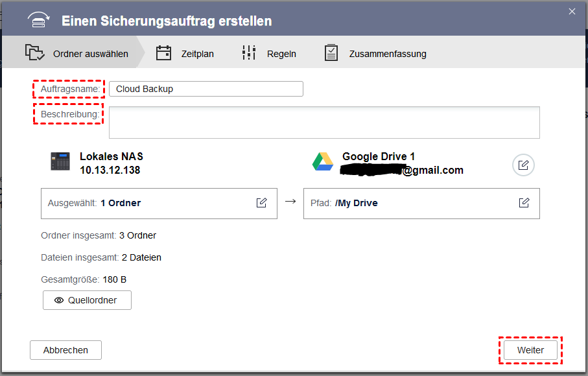
Task: Switch to the Zeitplan step
Action: [197, 54]
